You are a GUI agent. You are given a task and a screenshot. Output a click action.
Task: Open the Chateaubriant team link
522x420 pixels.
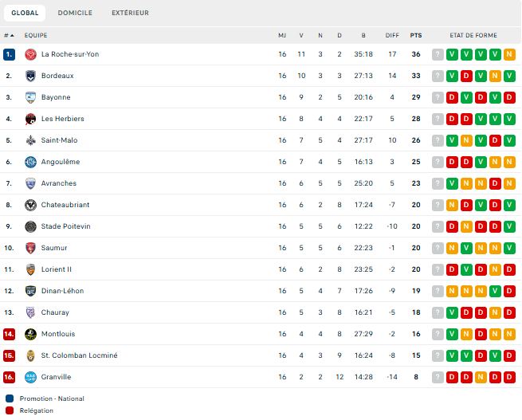(62, 205)
